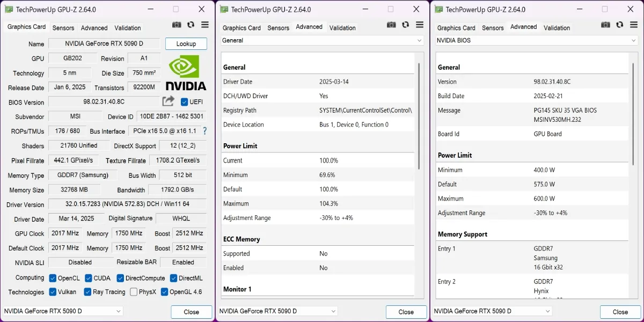644x322 pixels.
Task: Click GPU-Z app icon in right title bar
Action: point(438,9)
